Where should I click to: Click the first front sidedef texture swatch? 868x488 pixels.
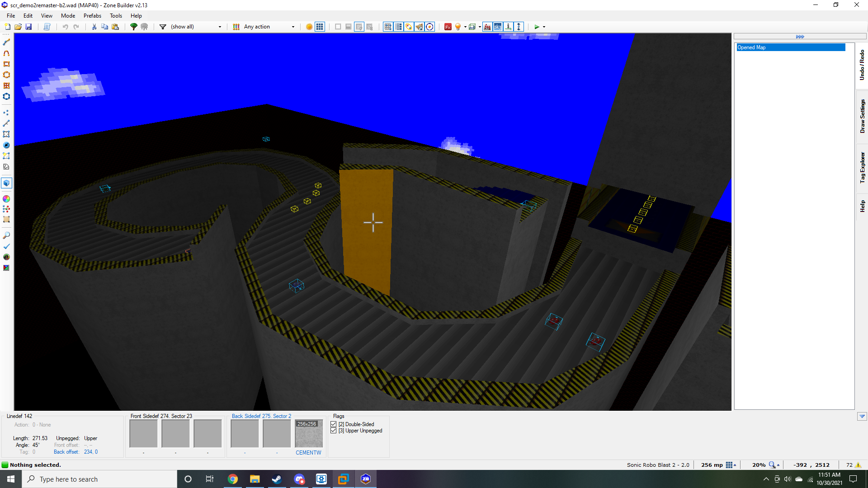(143, 434)
